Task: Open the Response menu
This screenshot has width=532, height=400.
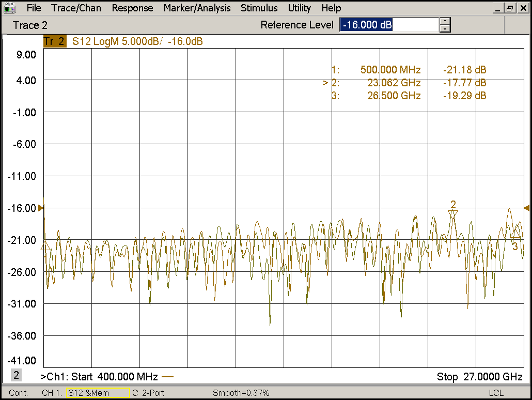Action: click(x=132, y=8)
